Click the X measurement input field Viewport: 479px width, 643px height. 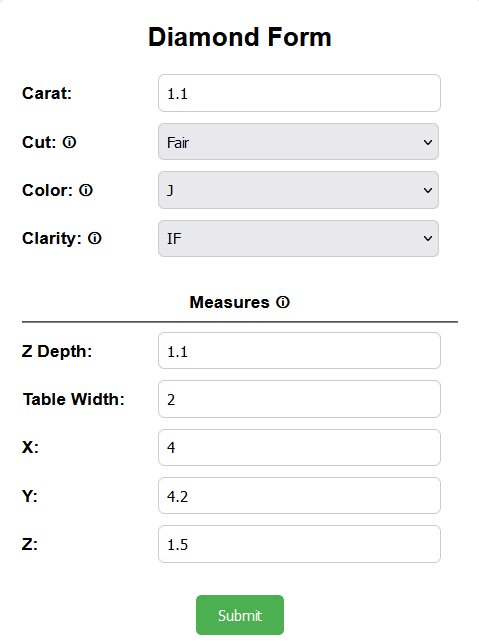pyautogui.click(x=299, y=447)
